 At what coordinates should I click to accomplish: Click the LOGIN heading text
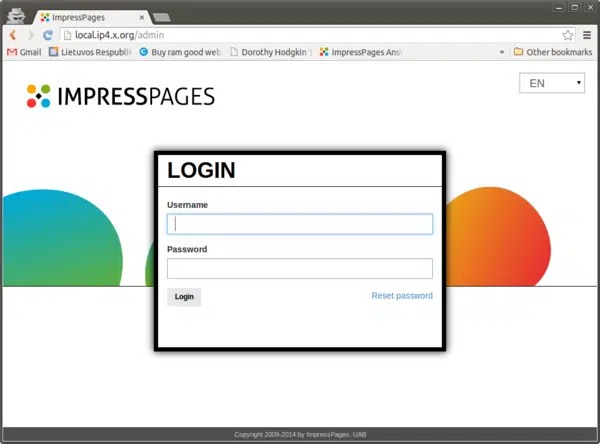[x=201, y=170]
